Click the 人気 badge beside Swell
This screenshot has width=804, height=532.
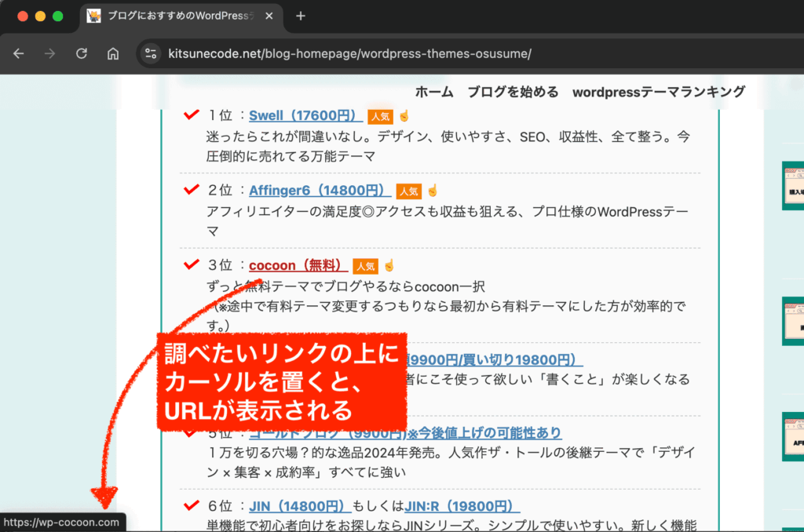tap(381, 117)
